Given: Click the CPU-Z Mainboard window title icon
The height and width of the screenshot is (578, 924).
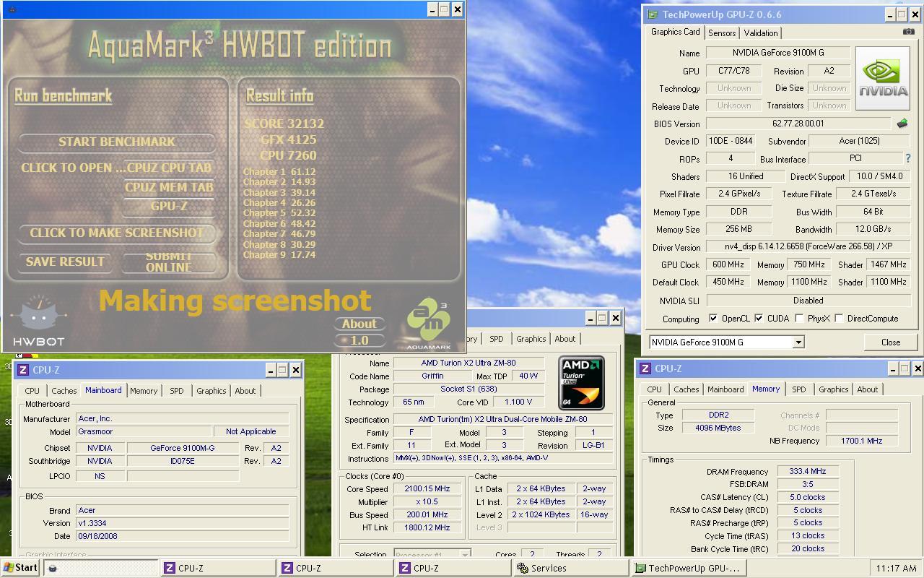Looking at the screenshot, I should point(23,370).
